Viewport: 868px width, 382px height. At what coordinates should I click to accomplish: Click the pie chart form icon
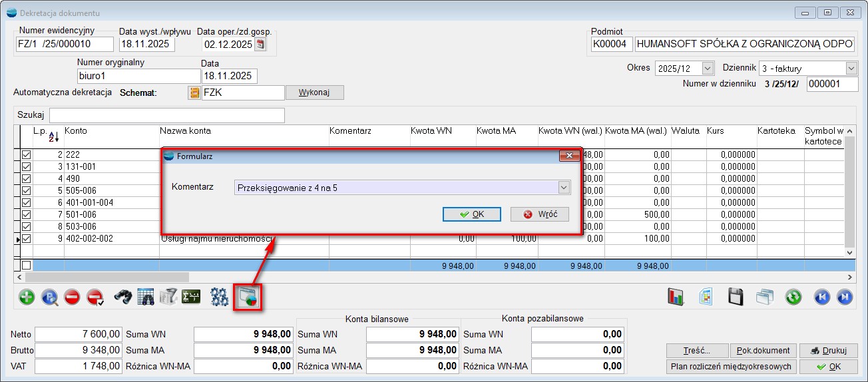[x=246, y=297]
